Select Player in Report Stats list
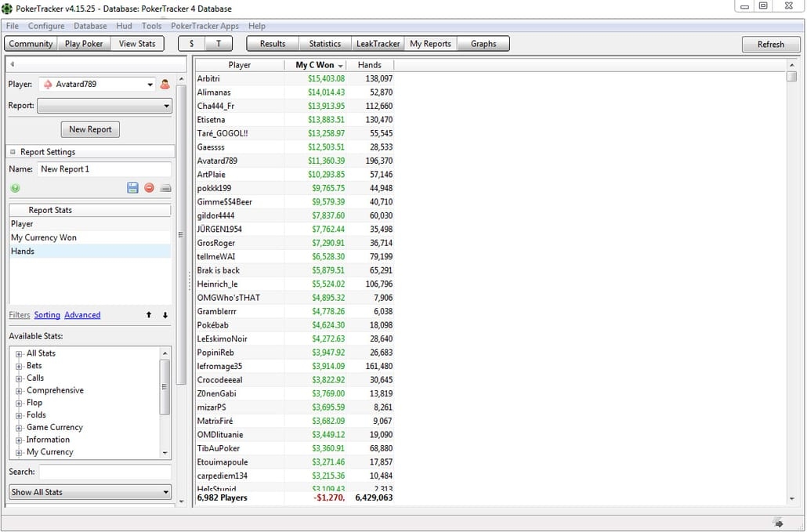 pyautogui.click(x=90, y=224)
